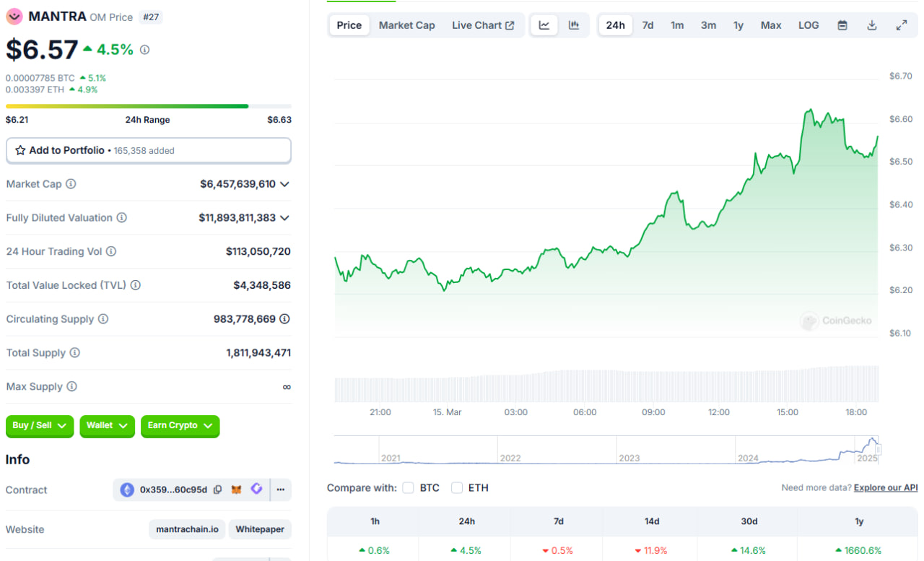Viewport: 924px width, 561px height.
Task: Select the Price chart tab
Action: click(x=349, y=25)
